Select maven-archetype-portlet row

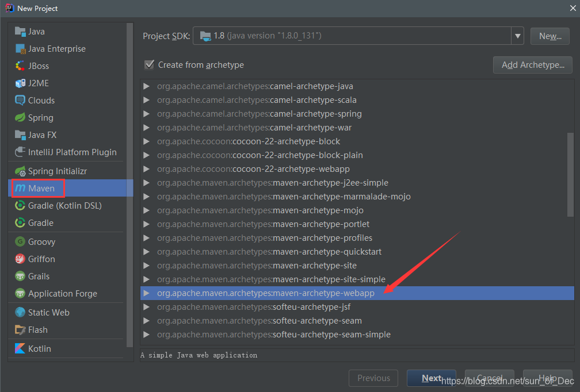(x=357, y=224)
